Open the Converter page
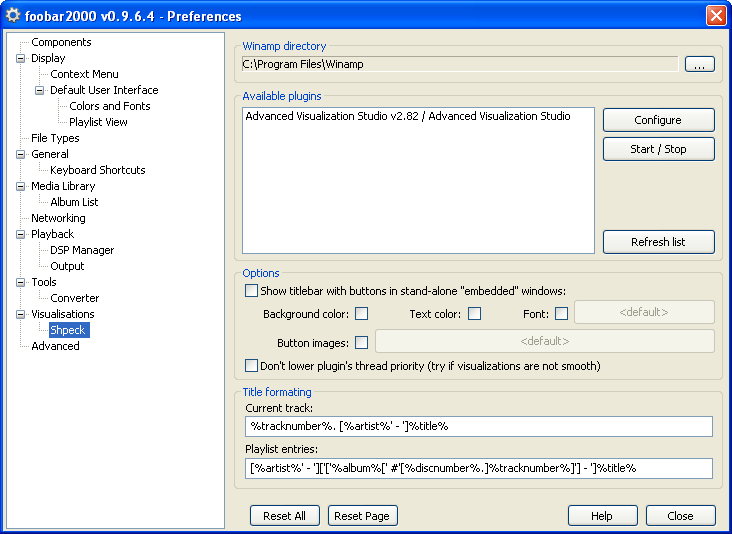Viewport: 732px width, 534px height. coord(75,298)
